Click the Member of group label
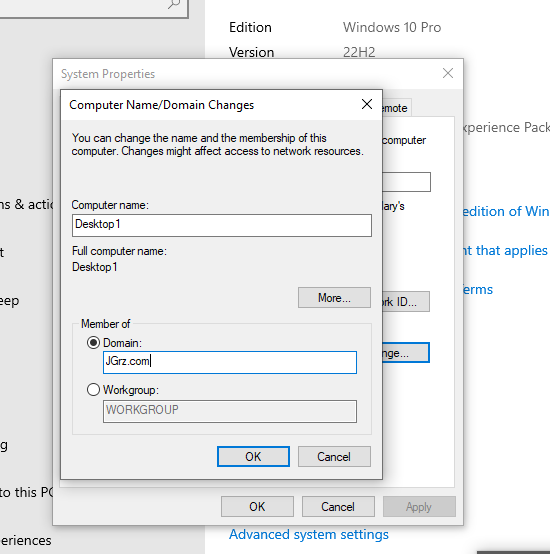 pos(106,324)
